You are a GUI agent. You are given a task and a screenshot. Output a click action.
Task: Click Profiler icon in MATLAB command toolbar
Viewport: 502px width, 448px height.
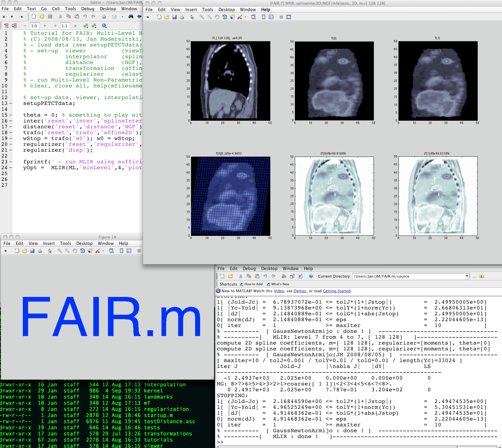[300, 276]
